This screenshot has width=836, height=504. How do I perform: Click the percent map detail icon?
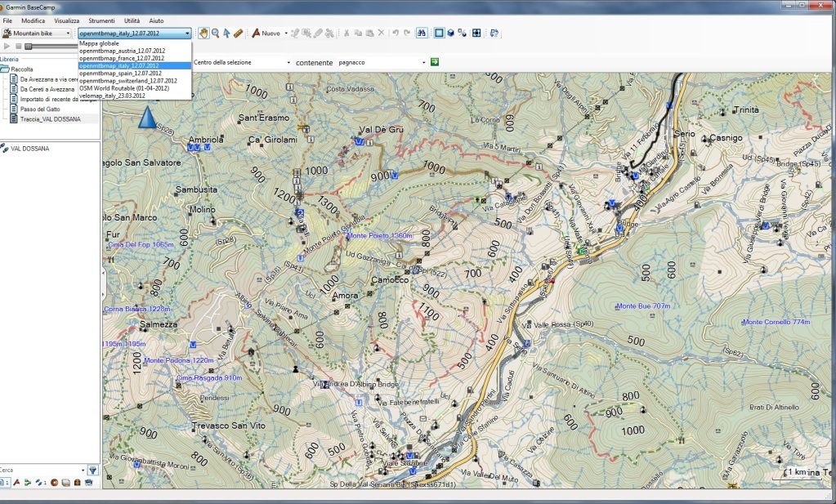[463, 33]
